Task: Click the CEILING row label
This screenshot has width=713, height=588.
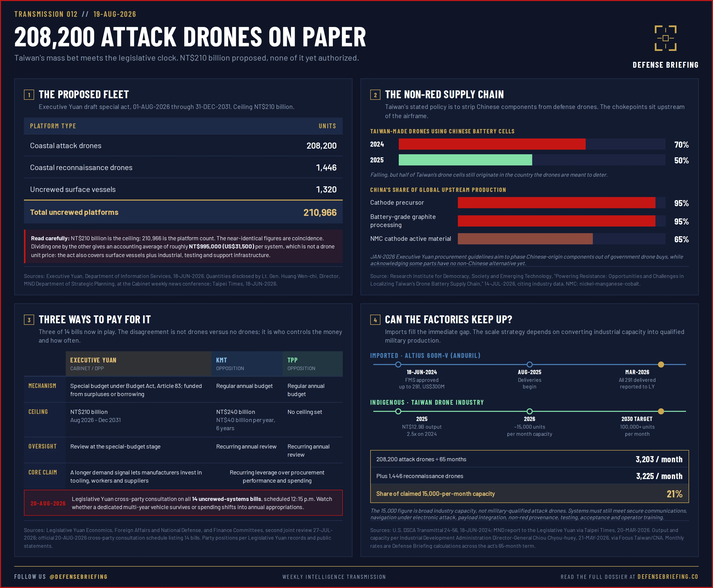Action: (x=38, y=412)
